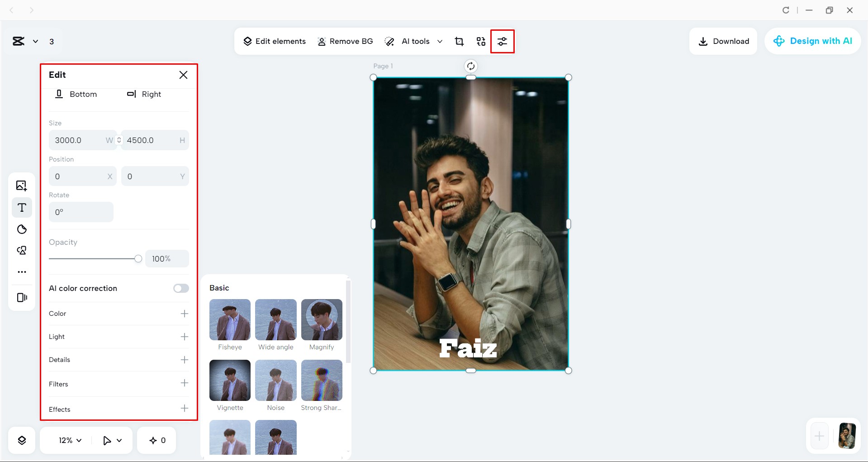This screenshot has height=462, width=868.
Task: Expand the AI tools dropdown
Action: pos(440,41)
